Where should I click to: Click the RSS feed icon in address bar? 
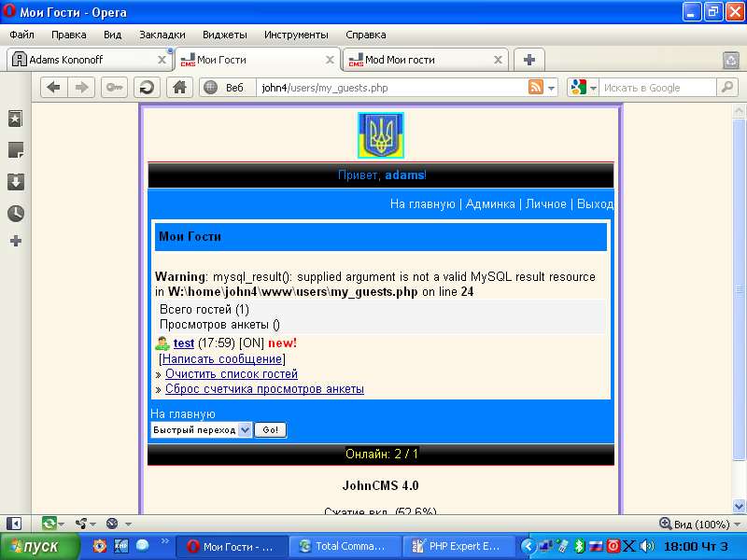point(536,88)
